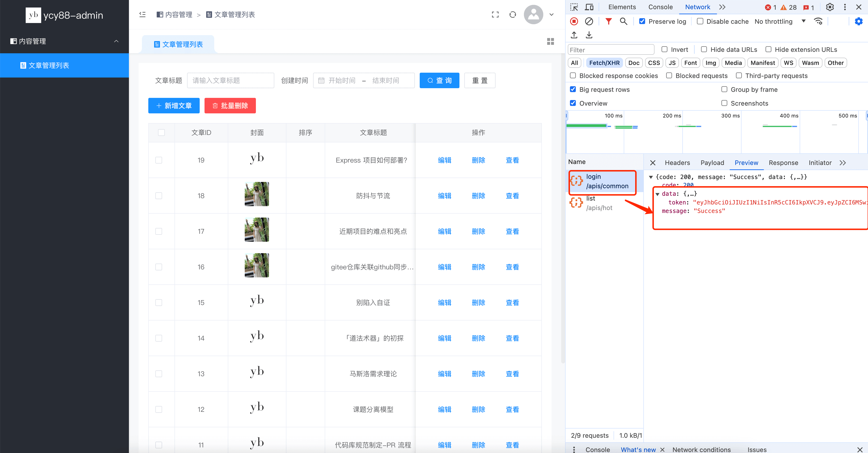
Task: Toggle the Preserve log checkbox
Action: coord(642,22)
